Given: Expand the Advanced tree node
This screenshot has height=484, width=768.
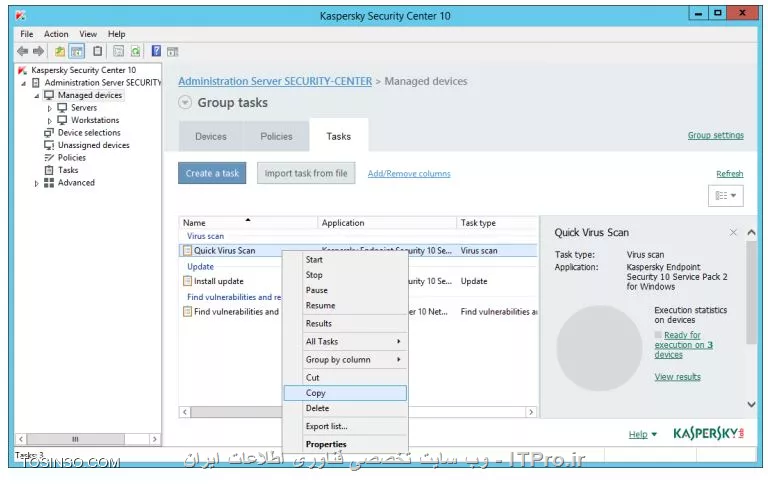Looking at the screenshot, I should coord(36,183).
